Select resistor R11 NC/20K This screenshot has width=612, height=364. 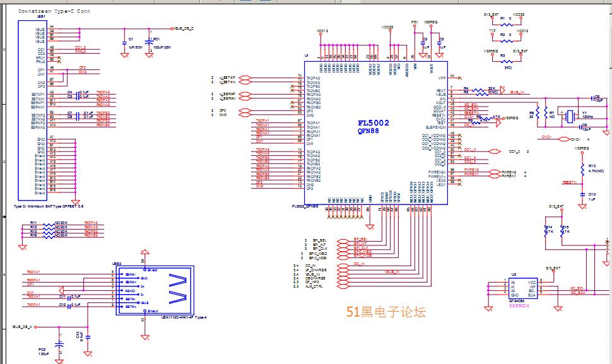click(x=49, y=223)
